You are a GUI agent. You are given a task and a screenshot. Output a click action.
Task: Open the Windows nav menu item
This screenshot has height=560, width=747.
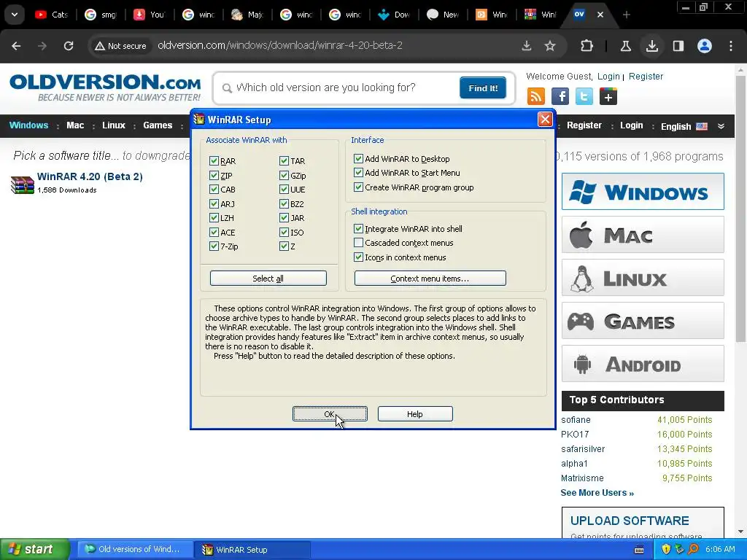click(28, 125)
